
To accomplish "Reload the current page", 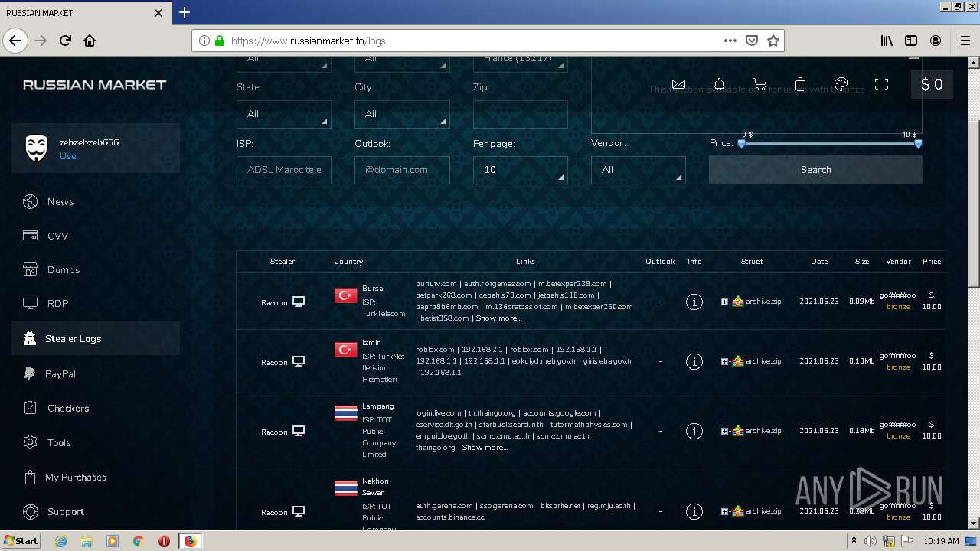I will click(x=65, y=41).
